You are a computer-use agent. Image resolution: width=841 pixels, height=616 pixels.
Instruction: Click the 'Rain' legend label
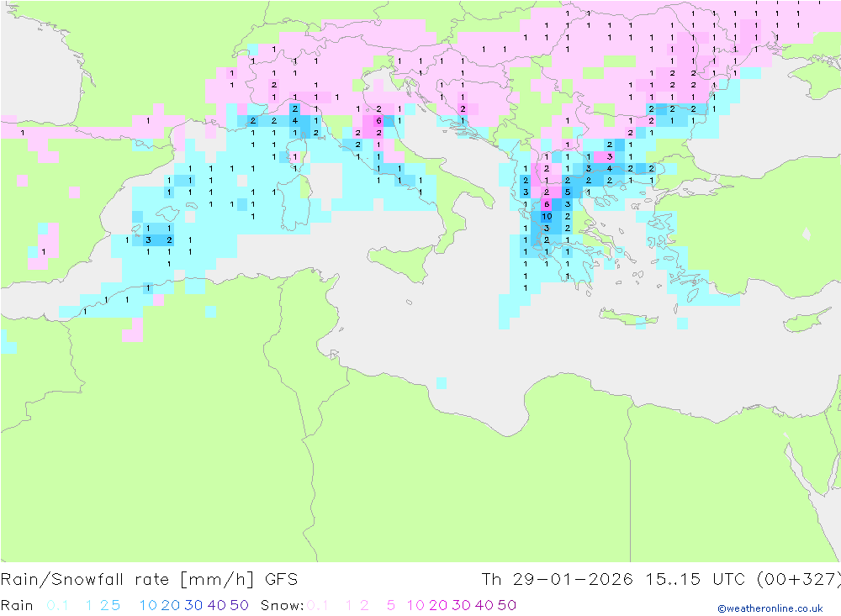click(17, 605)
